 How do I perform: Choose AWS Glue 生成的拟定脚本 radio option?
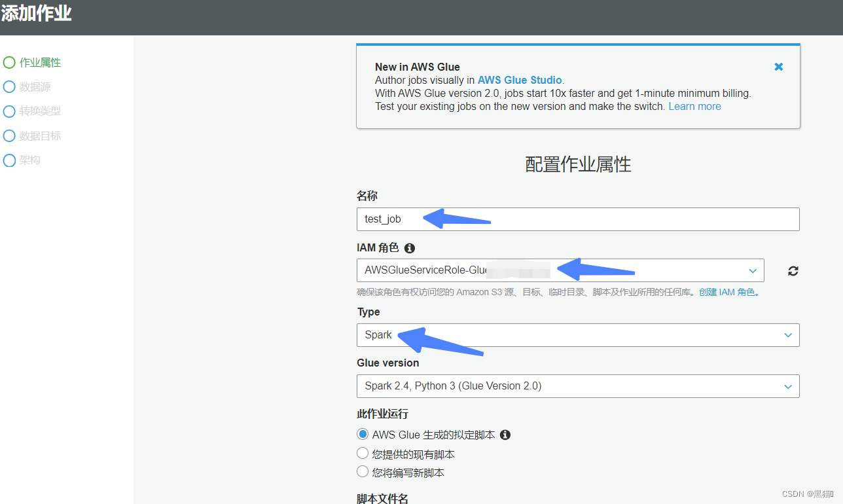point(363,434)
